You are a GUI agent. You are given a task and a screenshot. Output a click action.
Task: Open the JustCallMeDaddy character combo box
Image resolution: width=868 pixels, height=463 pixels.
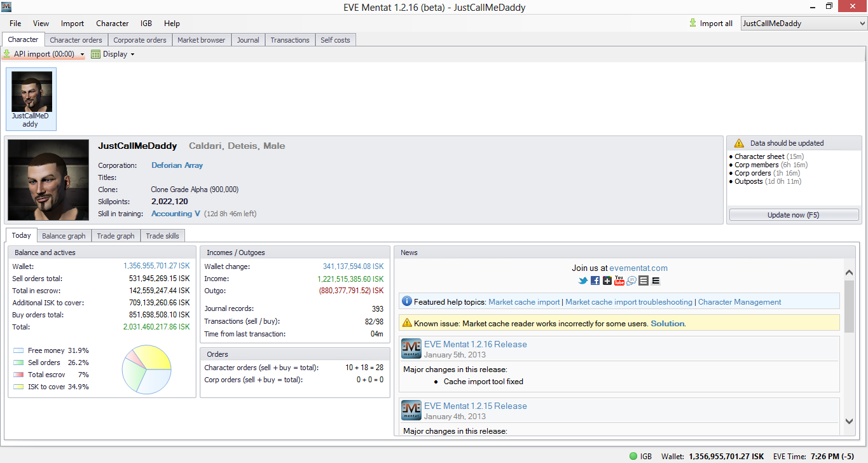[x=804, y=24]
